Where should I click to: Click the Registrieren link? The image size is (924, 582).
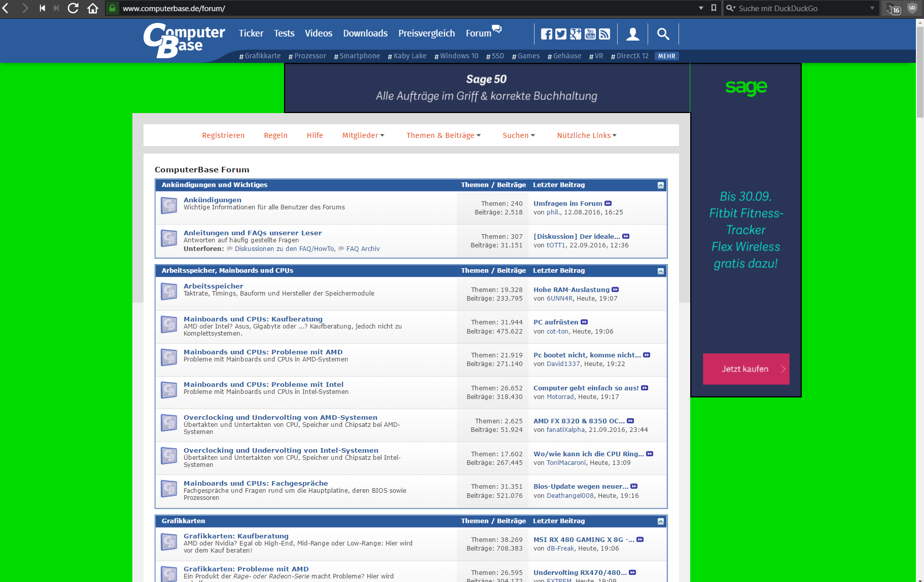point(223,135)
